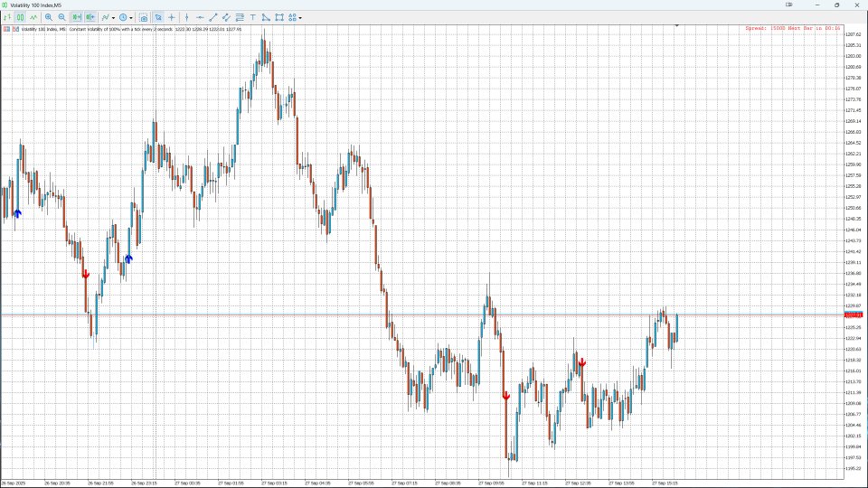Click the 27 Sep 07:15 time label
Screen dimensions: 868x488
(404, 483)
